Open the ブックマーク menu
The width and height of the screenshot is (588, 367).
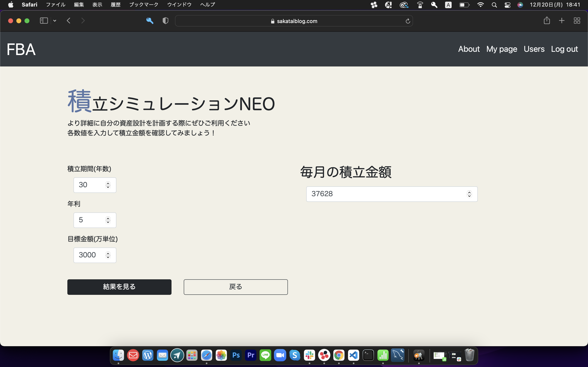click(x=144, y=4)
